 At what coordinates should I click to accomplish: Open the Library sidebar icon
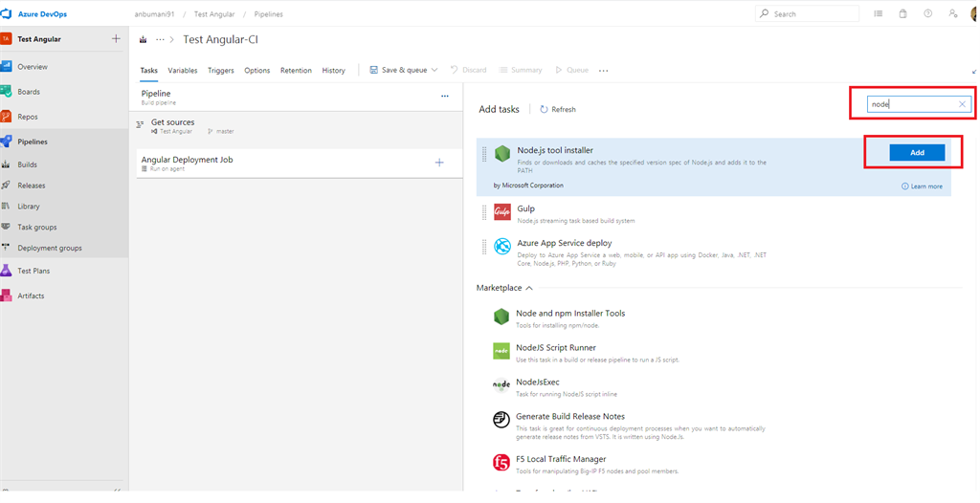pos(6,206)
